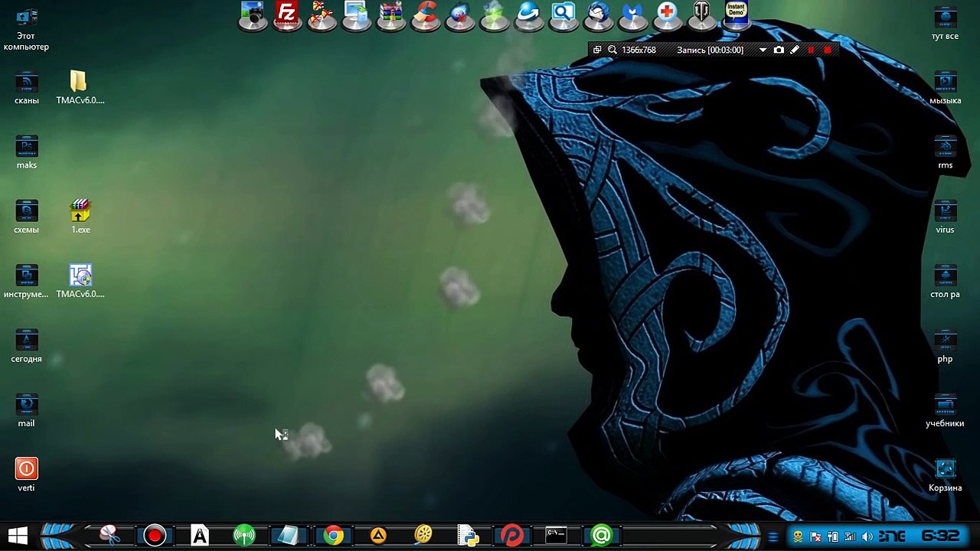The image size is (980, 551).
Task: Select the сканы desktop folder
Action: coord(26,89)
